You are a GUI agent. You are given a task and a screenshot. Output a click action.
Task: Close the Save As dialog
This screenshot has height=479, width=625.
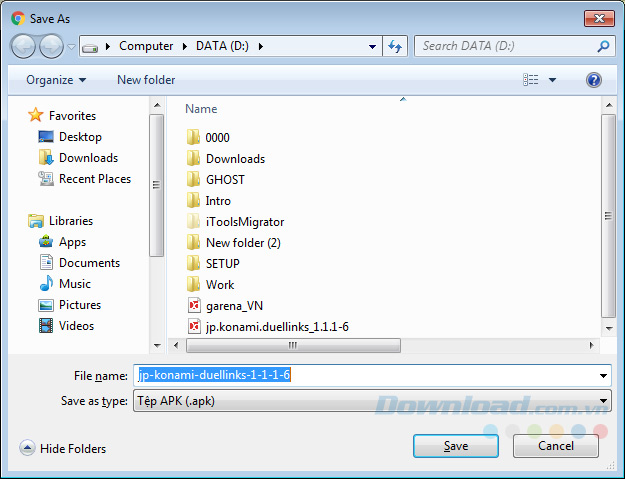point(599,18)
